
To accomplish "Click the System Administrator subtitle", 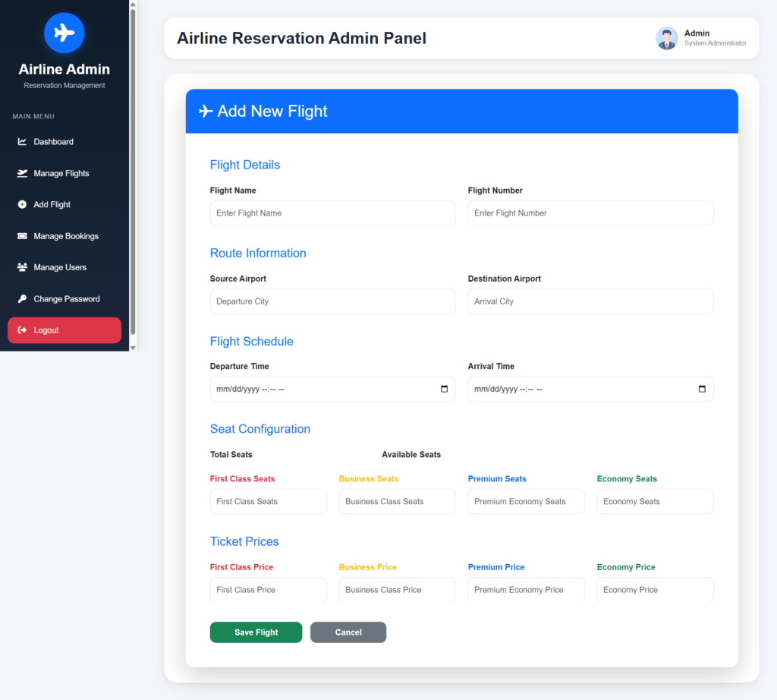I will (x=716, y=43).
